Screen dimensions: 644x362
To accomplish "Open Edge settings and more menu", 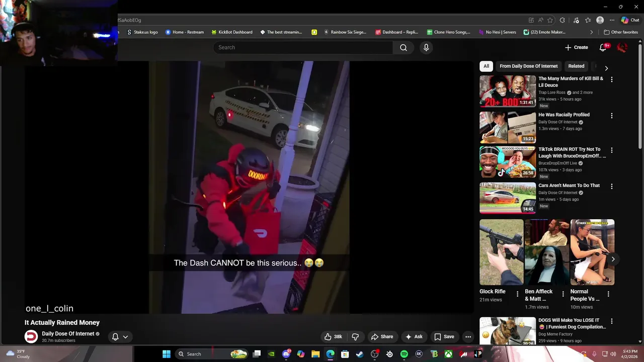I will [x=612, y=20].
